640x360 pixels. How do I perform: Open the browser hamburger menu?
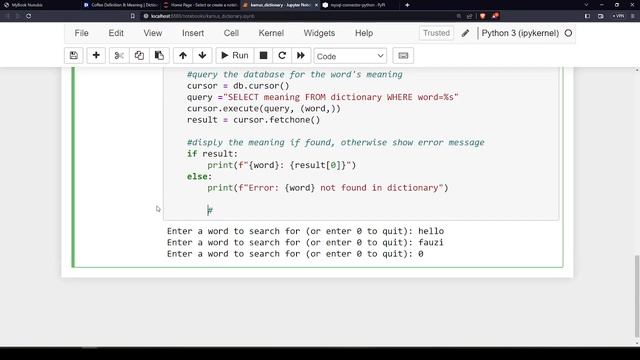633,16
